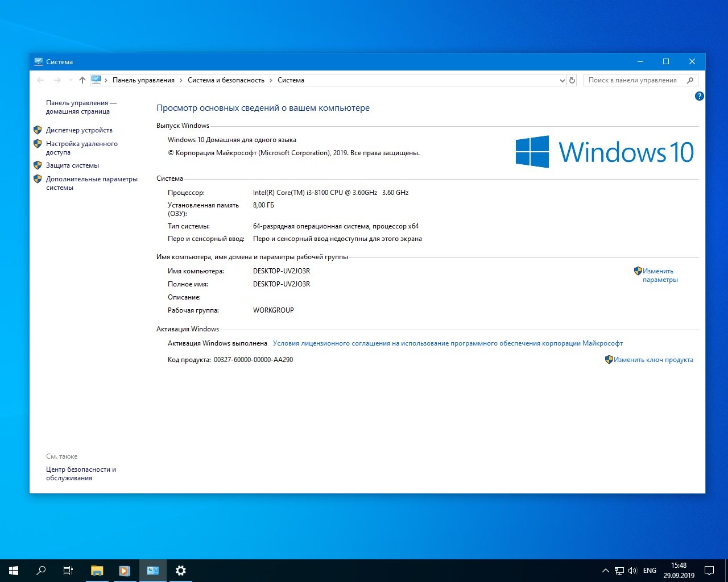Viewport: 728px width, 582px height.
Task: Open the recent locations dropdown arrow
Action: point(71,80)
